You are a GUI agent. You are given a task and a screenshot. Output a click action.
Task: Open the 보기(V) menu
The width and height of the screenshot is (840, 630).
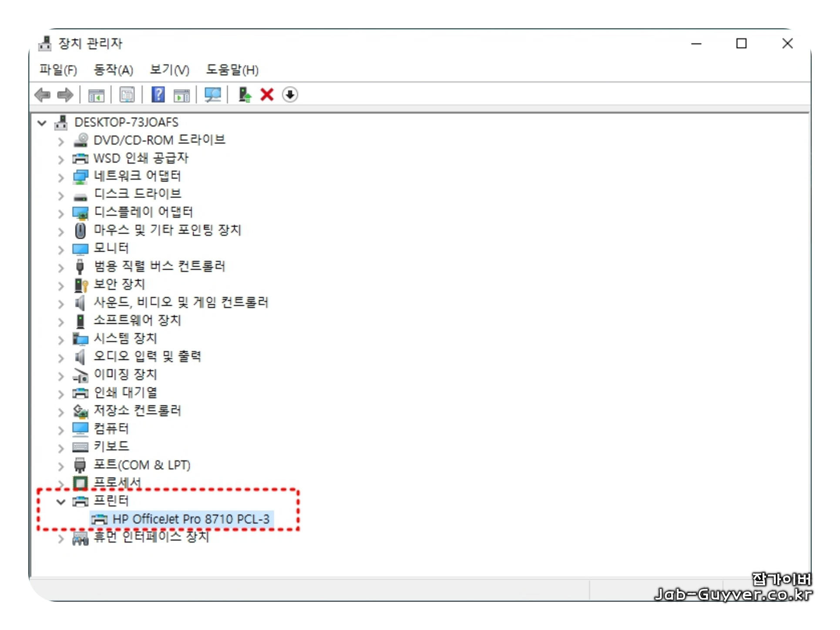(x=169, y=70)
